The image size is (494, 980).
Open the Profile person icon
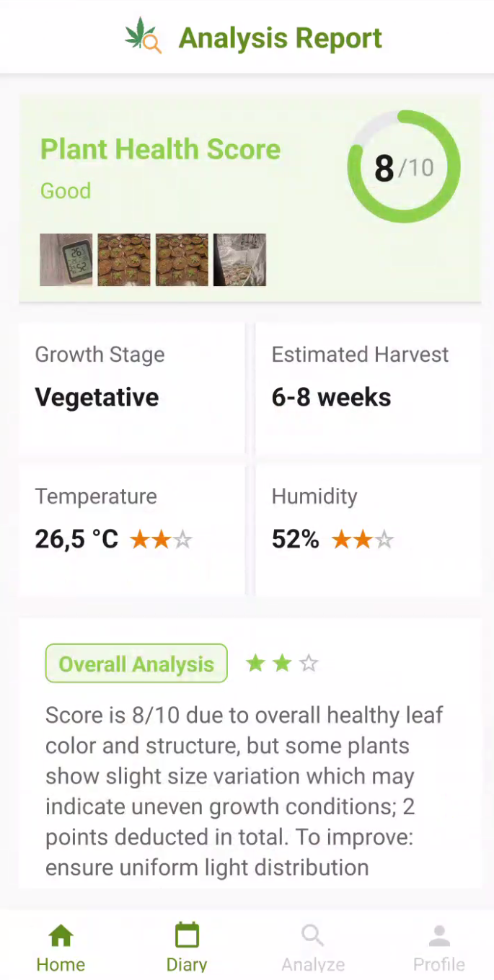tap(438, 936)
